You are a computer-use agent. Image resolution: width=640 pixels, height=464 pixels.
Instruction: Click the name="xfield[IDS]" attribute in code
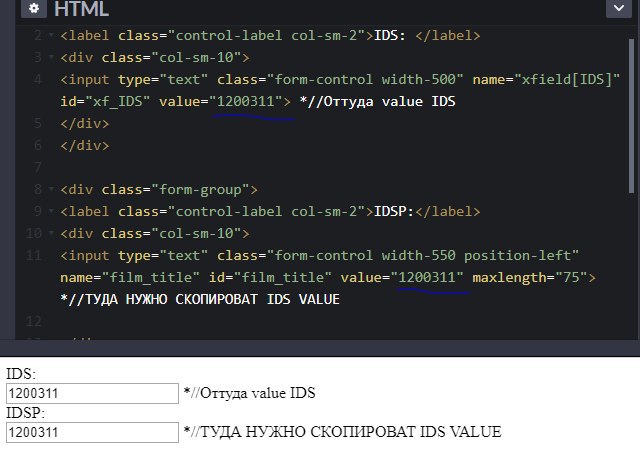546,79
